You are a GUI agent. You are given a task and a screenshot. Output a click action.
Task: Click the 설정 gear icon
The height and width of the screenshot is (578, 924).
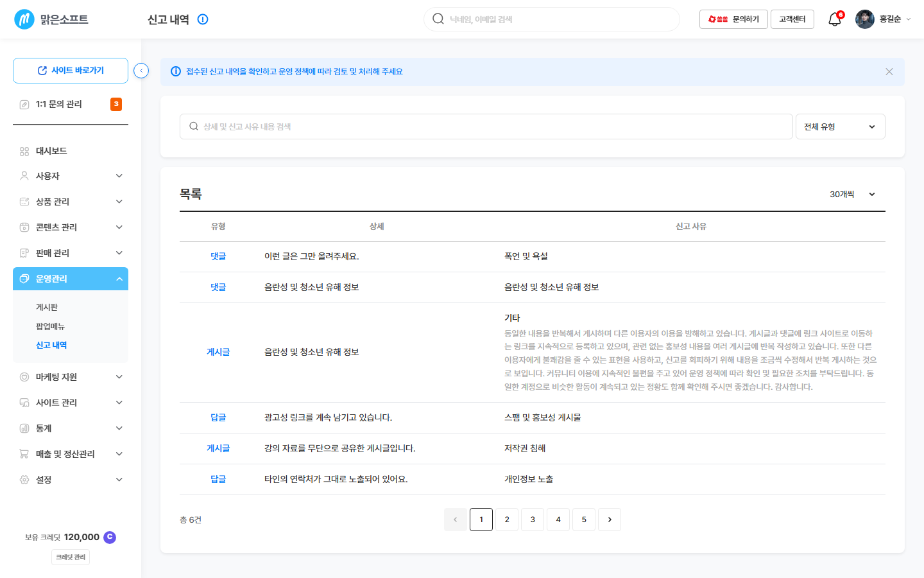24,480
